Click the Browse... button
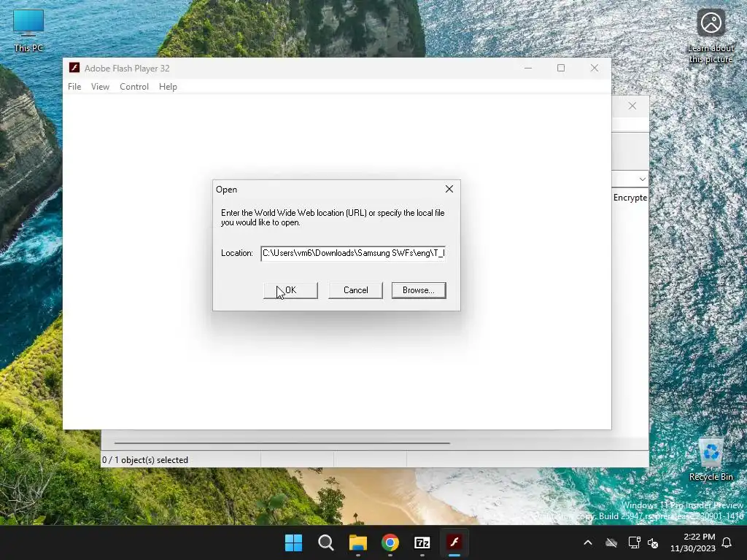This screenshot has height=560, width=747. point(418,290)
